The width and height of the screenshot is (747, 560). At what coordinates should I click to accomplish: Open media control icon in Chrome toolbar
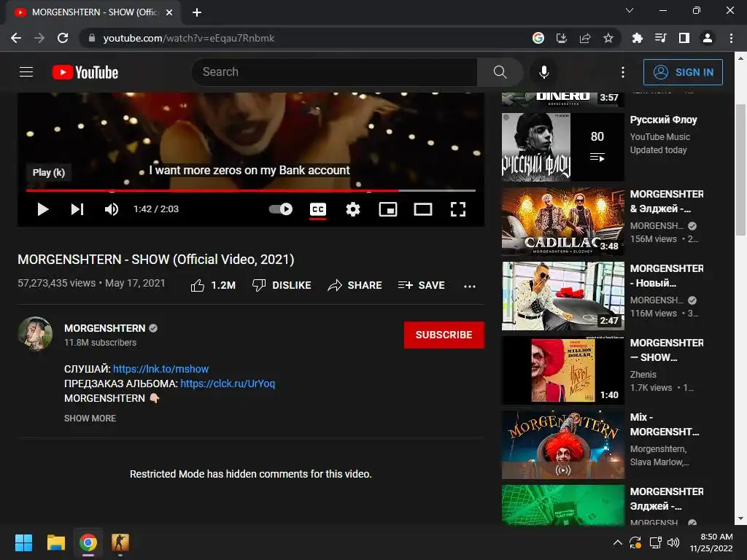coord(660,38)
